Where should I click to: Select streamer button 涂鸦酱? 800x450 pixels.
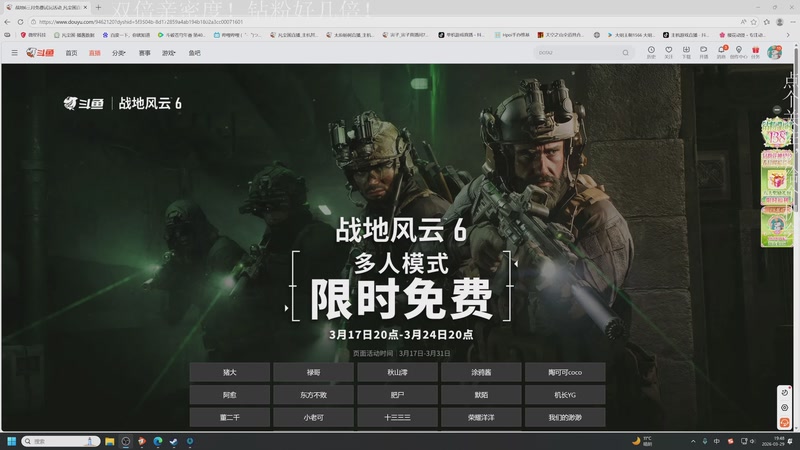pos(481,372)
